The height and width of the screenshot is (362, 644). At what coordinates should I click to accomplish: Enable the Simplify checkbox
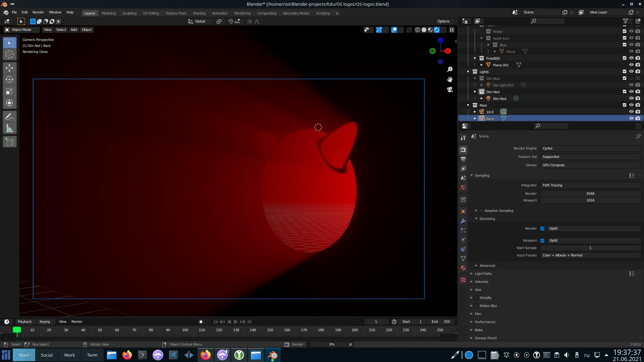pos(477,298)
